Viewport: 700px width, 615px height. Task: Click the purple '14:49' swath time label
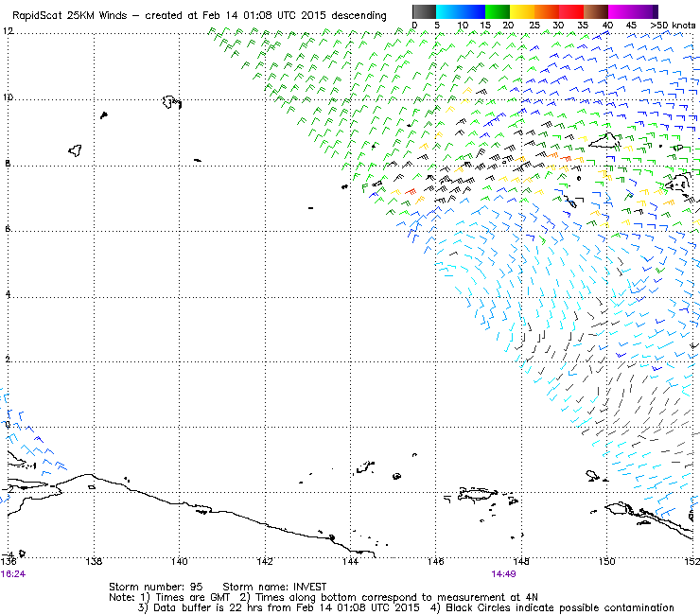coord(503,574)
